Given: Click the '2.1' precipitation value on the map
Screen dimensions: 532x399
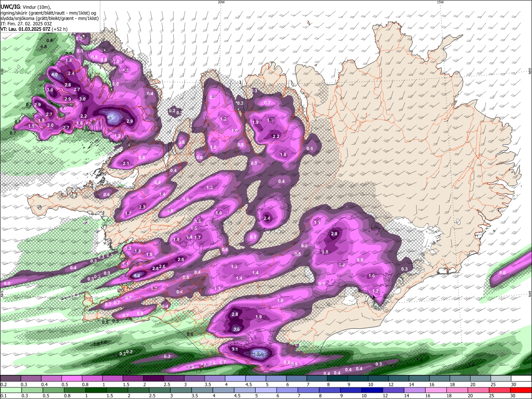Looking at the screenshot, I should (126, 163).
